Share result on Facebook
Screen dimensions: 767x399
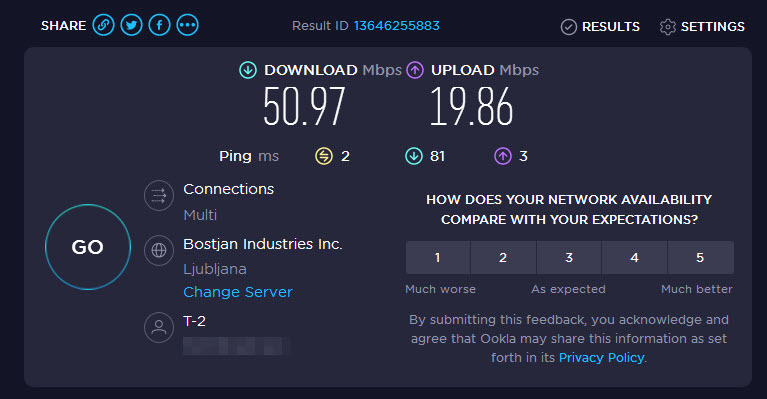click(x=159, y=25)
